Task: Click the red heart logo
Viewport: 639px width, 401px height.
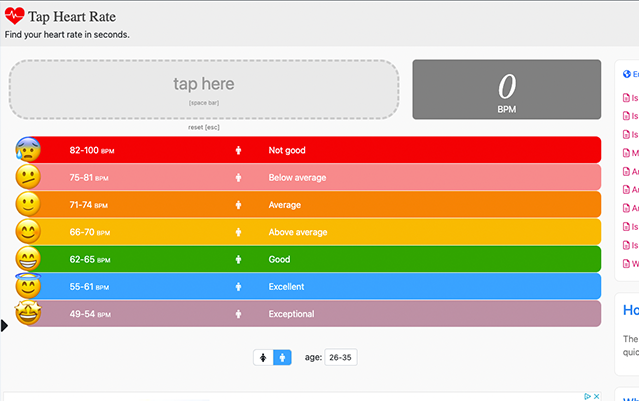Action: coord(15,16)
